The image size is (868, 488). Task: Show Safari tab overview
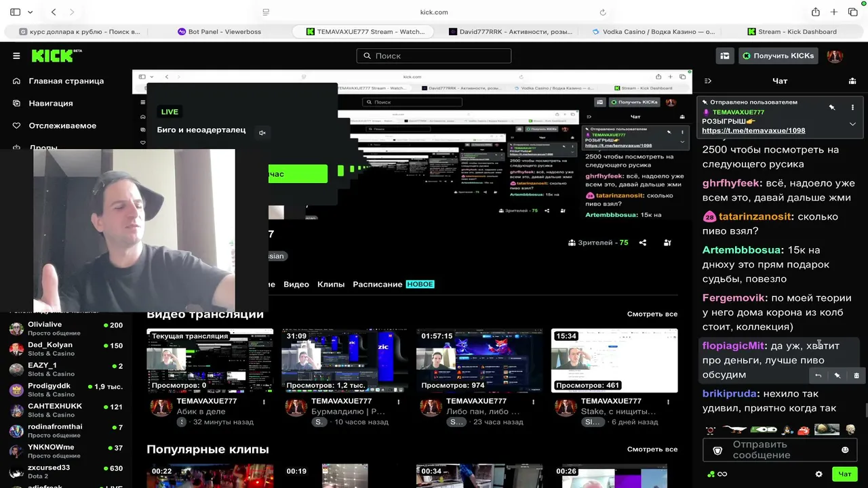[x=853, y=12]
